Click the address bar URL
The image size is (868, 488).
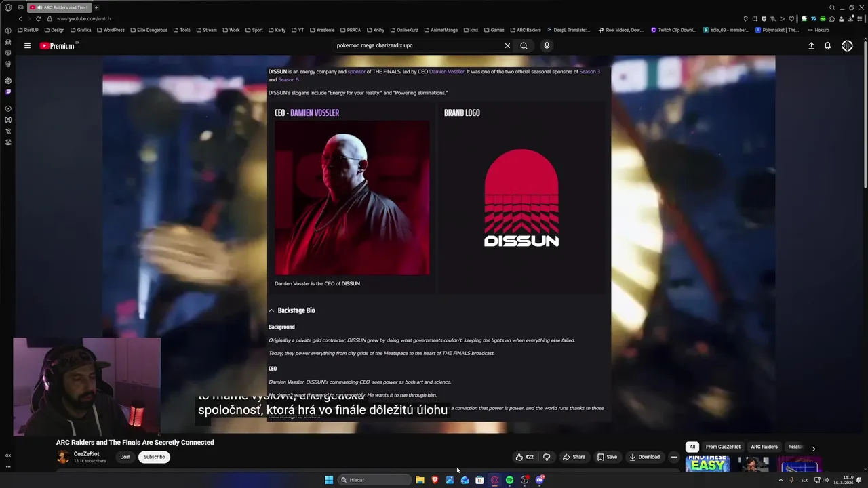coord(85,18)
